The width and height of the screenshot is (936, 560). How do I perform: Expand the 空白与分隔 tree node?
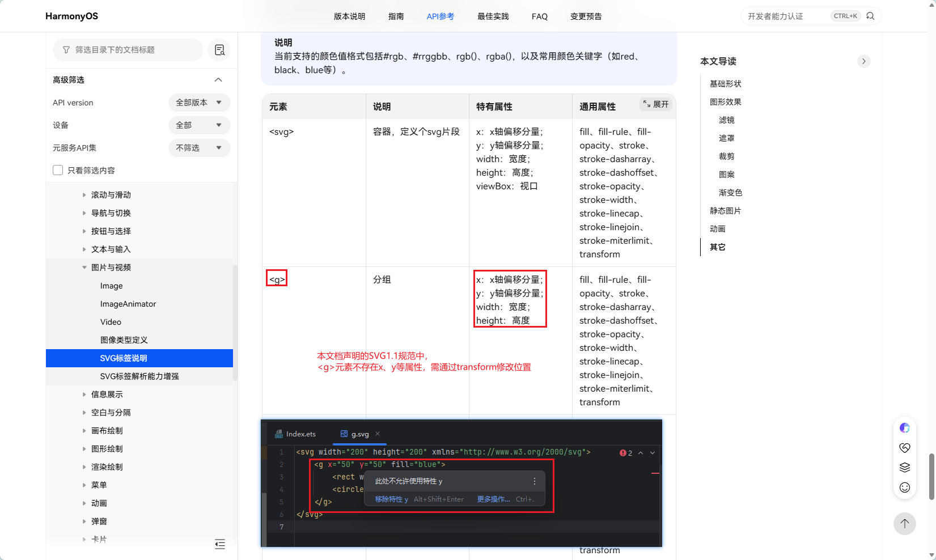84,413
